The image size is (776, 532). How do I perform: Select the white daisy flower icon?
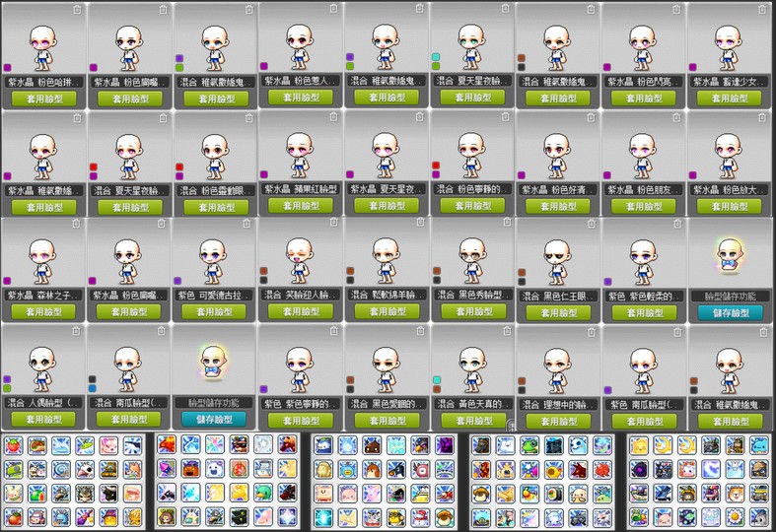coord(735,516)
